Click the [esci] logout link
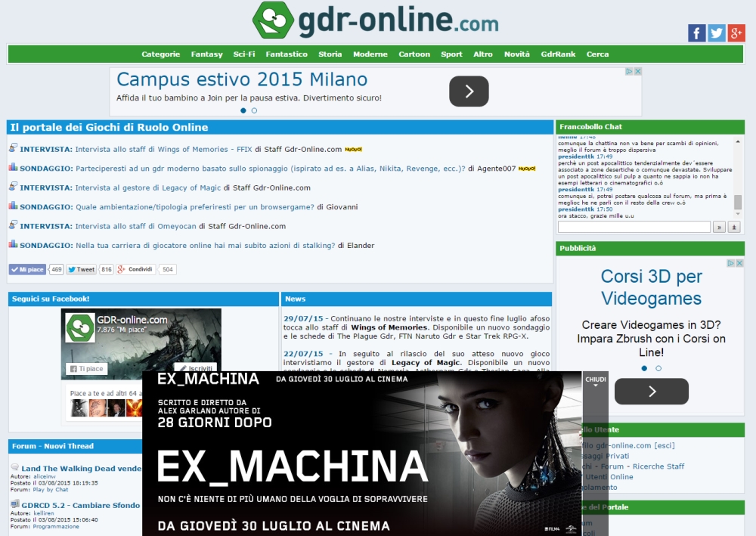This screenshot has height=536, width=756. coord(665,445)
